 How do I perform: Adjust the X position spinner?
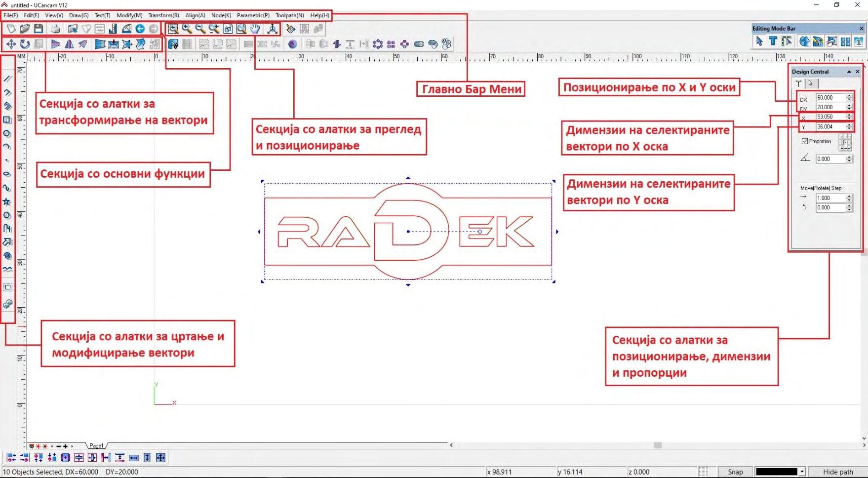[x=849, y=117]
